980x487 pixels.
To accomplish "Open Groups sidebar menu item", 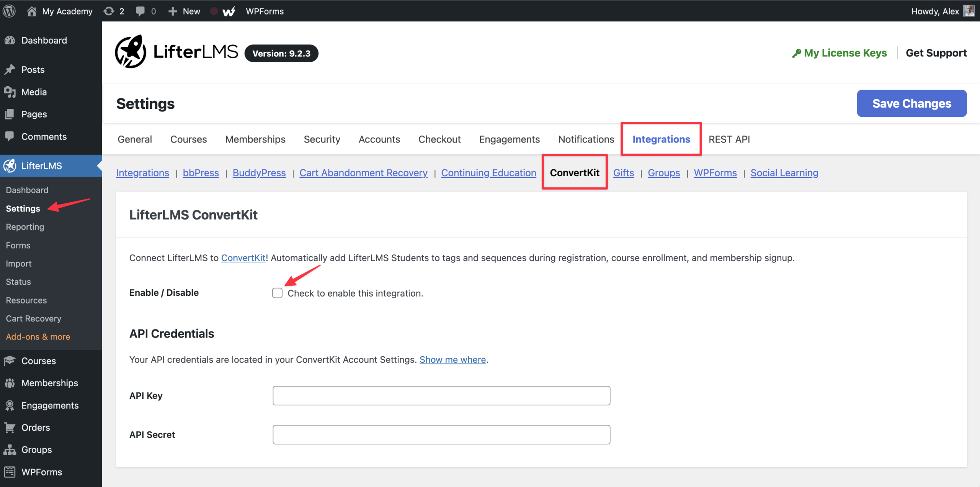I will [x=36, y=449].
